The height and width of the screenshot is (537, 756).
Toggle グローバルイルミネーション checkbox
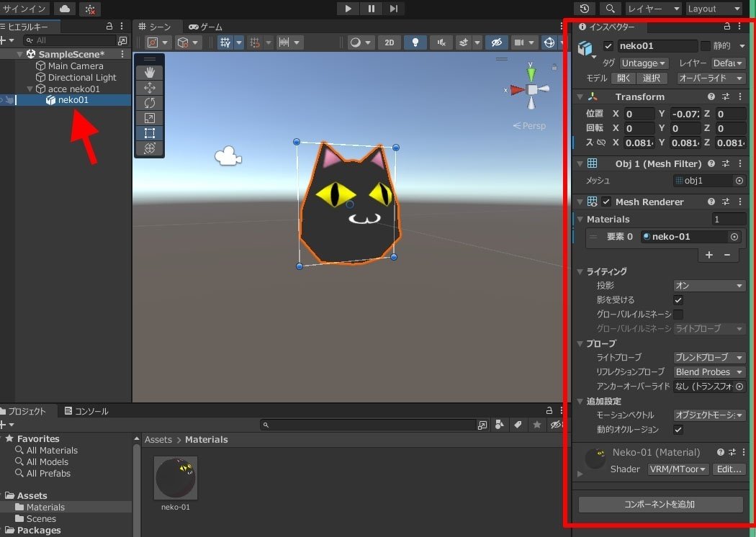678,315
